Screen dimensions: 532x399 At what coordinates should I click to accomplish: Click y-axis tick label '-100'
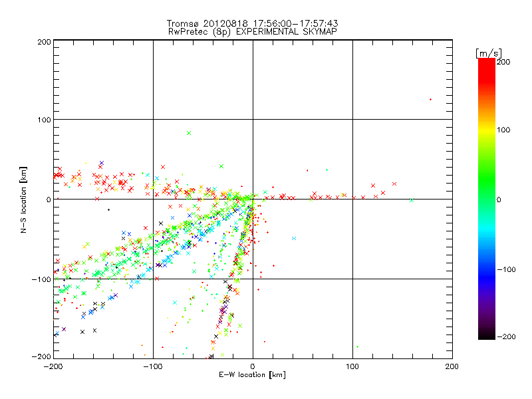[41, 279]
